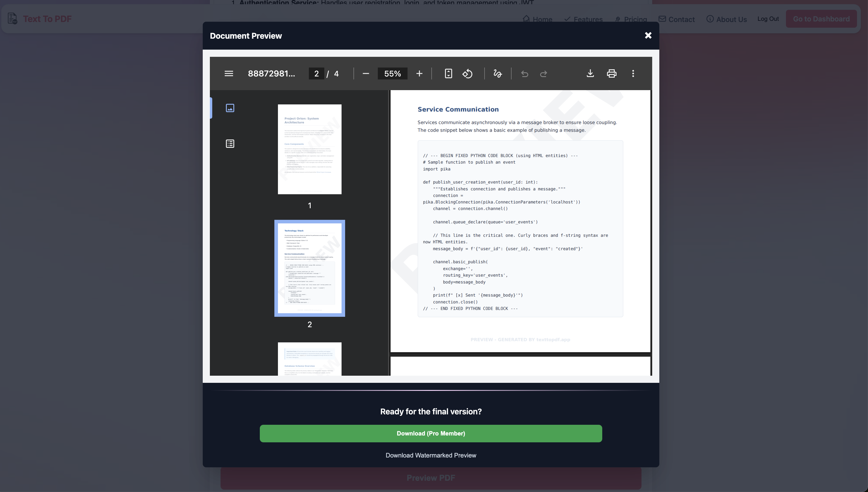Select page 2 thumbnail

[x=309, y=268]
